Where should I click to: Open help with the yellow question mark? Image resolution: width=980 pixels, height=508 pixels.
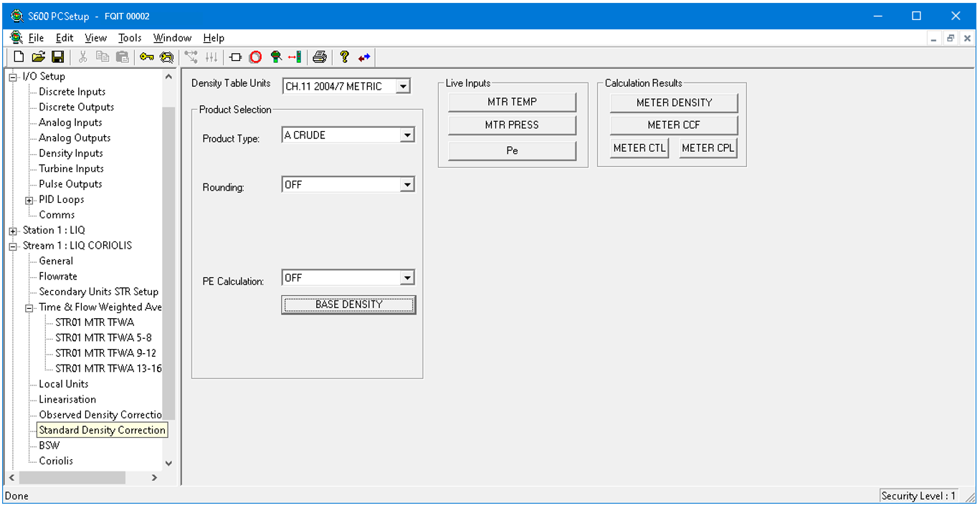coord(344,57)
